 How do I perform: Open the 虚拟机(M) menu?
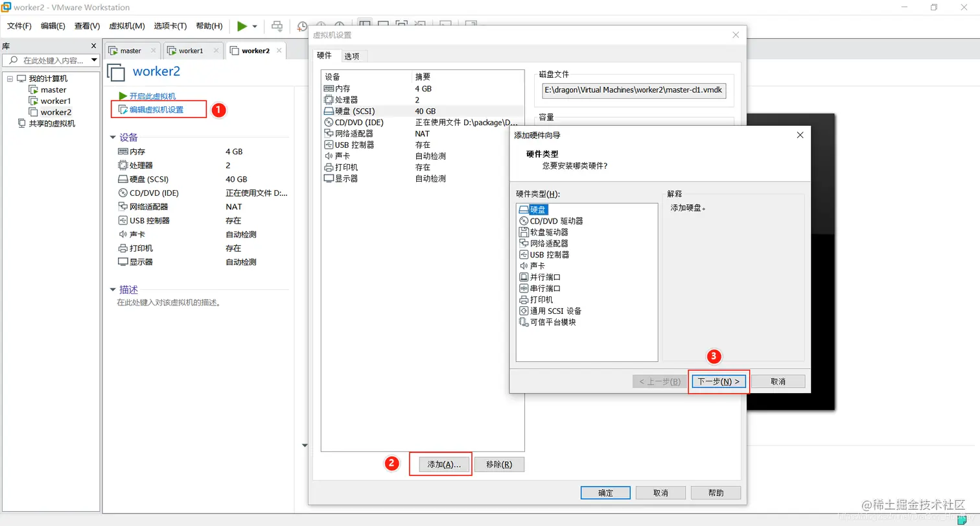[127, 25]
